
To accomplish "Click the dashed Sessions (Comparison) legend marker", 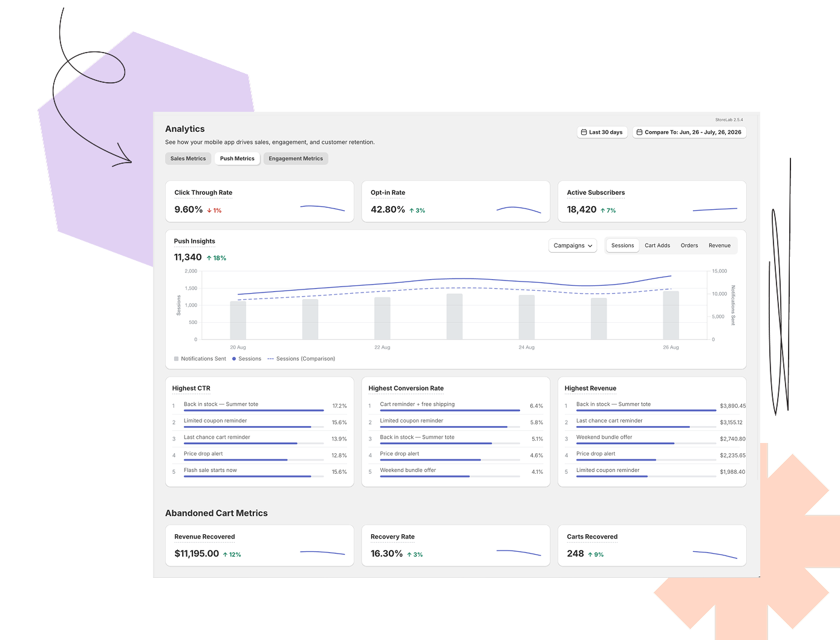I will [271, 359].
